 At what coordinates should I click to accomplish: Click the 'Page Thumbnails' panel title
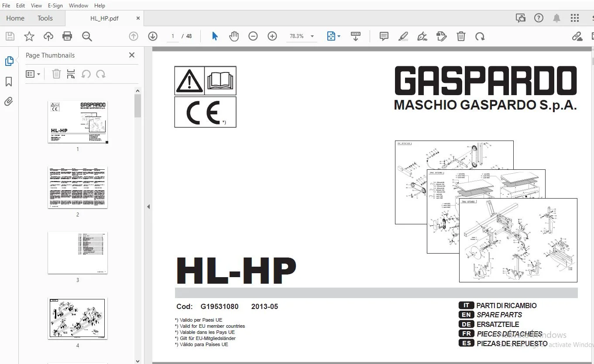coord(50,55)
